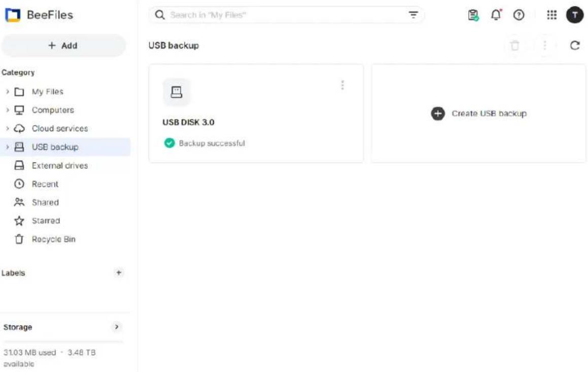Select Computers in sidebar
This screenshot has height=372, width=588.
click(65, 110)
